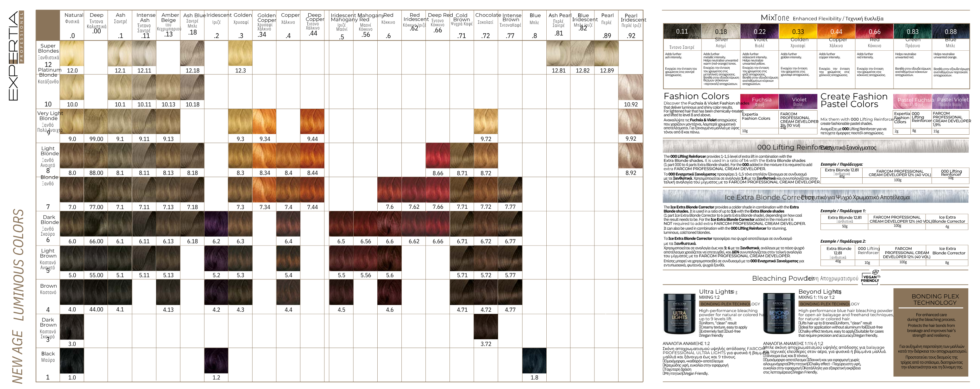
Task: Click the Ice Extra Blonde Corrector header
Action: 816,196
